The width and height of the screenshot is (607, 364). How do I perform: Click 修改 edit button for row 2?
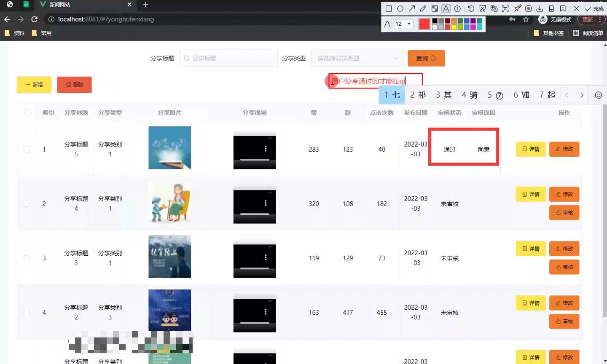click(x=564, y=194)
